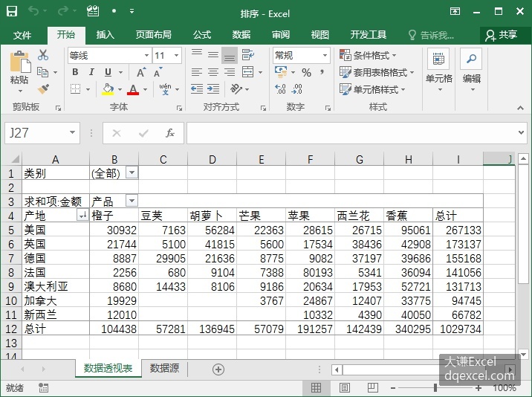Switch to the 公式 Formulas tab
The height and width of the screenshot is (397, 532).
click(x=202, y=35)
